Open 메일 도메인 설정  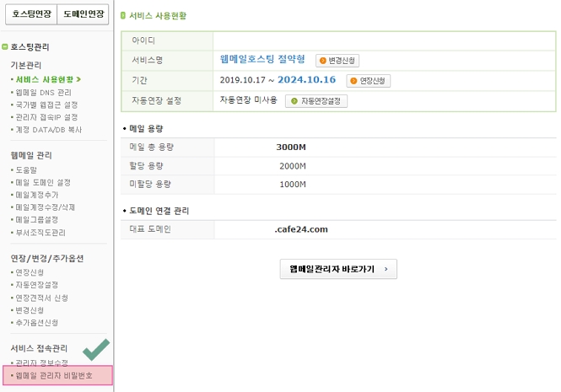(x=44, y=182)
